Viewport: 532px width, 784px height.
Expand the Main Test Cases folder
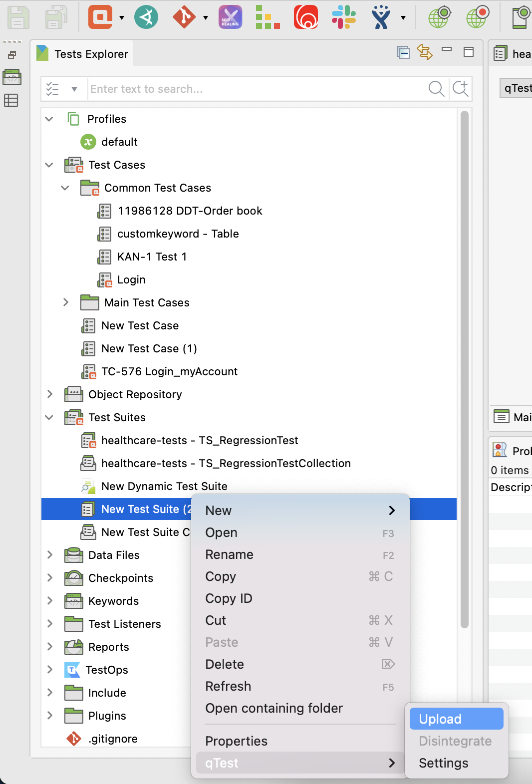click(x=65, y=302)
